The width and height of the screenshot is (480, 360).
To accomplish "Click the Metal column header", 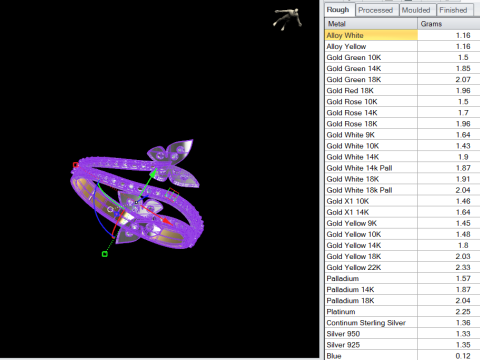I will pyautogui.click(x=371, y=24).
